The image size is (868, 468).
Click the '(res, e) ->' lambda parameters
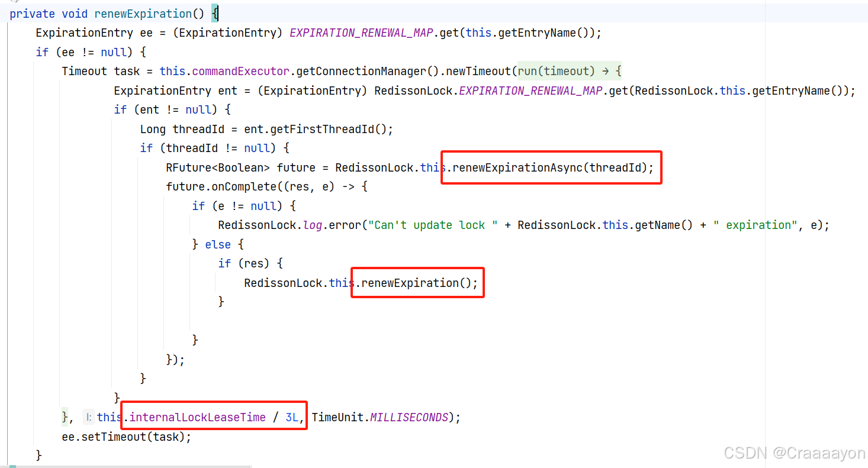[315, 186]
